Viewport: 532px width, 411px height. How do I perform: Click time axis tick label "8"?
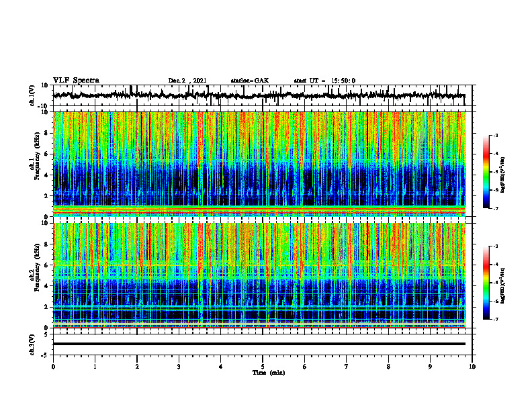(388, 367)
